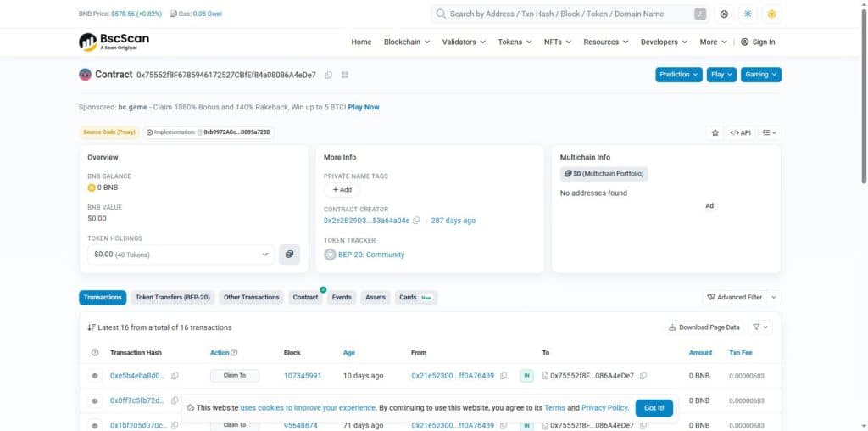Open Play dropdown button
Image resolution: width=868 pixels, height=431 pixels.
(722, 74)
